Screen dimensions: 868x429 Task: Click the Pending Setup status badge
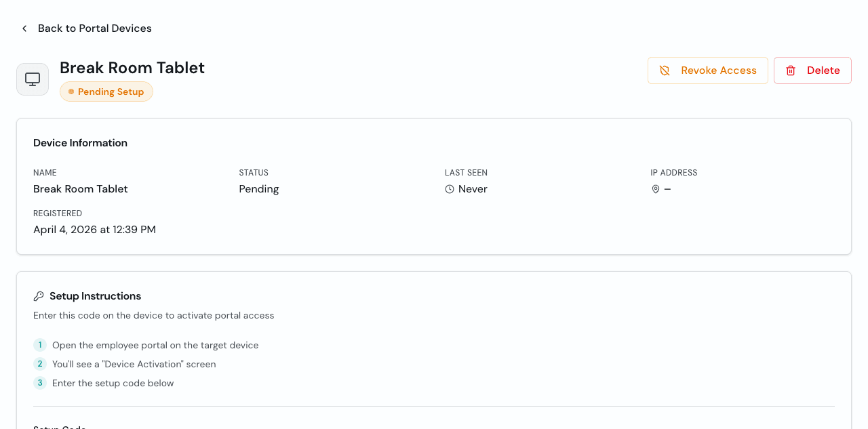(106, 91)
